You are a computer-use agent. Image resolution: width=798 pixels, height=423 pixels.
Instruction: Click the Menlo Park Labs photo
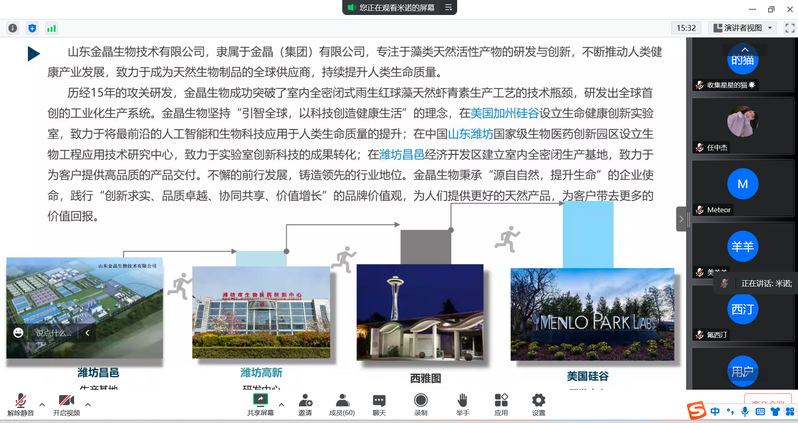click(592, 314)
